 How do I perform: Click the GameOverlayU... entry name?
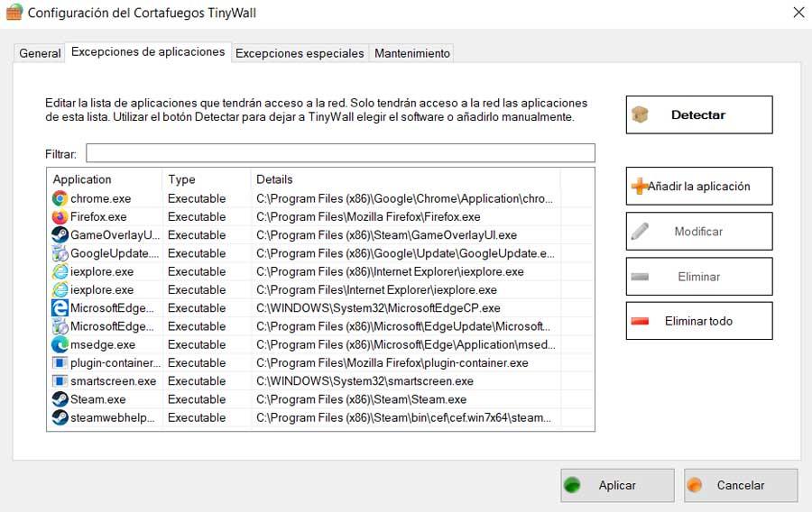pos(115,234)
